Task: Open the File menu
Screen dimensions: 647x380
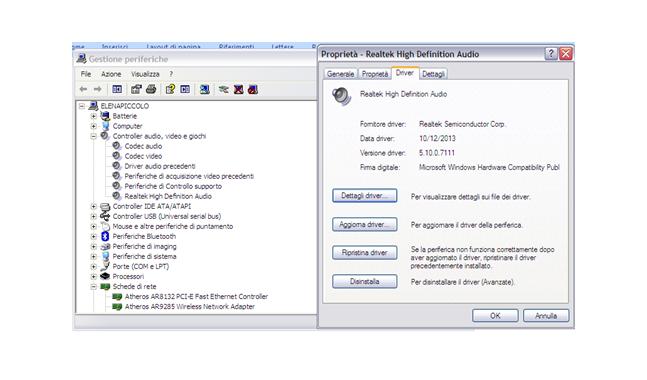Action: pos(86,74)
